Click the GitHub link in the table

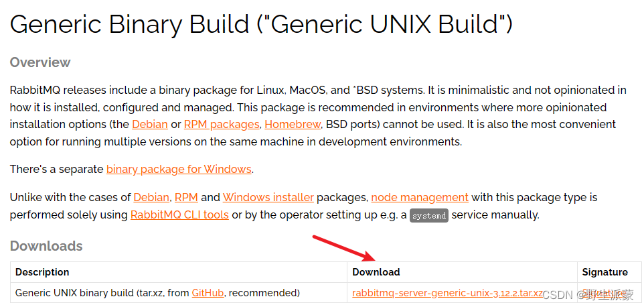coord(208,293)
